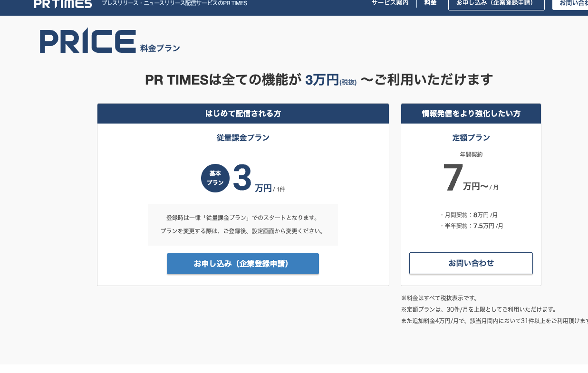Click the header お問い合わせ white button
Viewport: 588px width, 373px height.
pyautogui.click(x=570, y=4)
